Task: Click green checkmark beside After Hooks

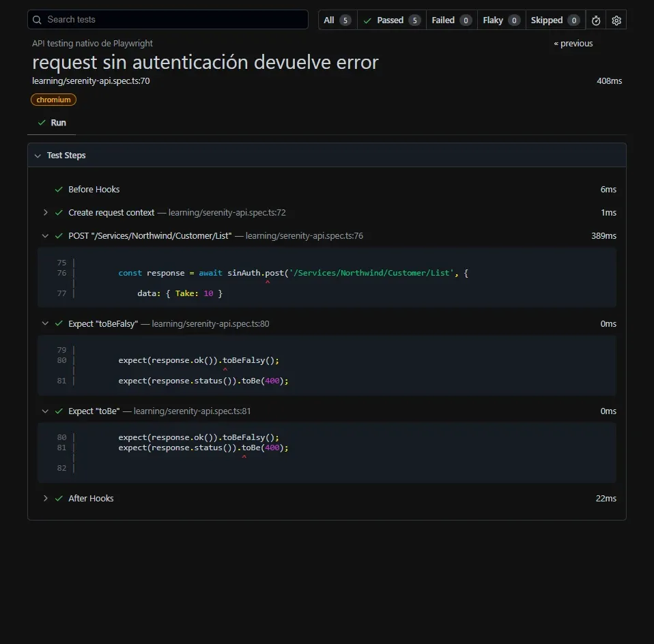Action: pyautogui.click(x=59, y=498)
